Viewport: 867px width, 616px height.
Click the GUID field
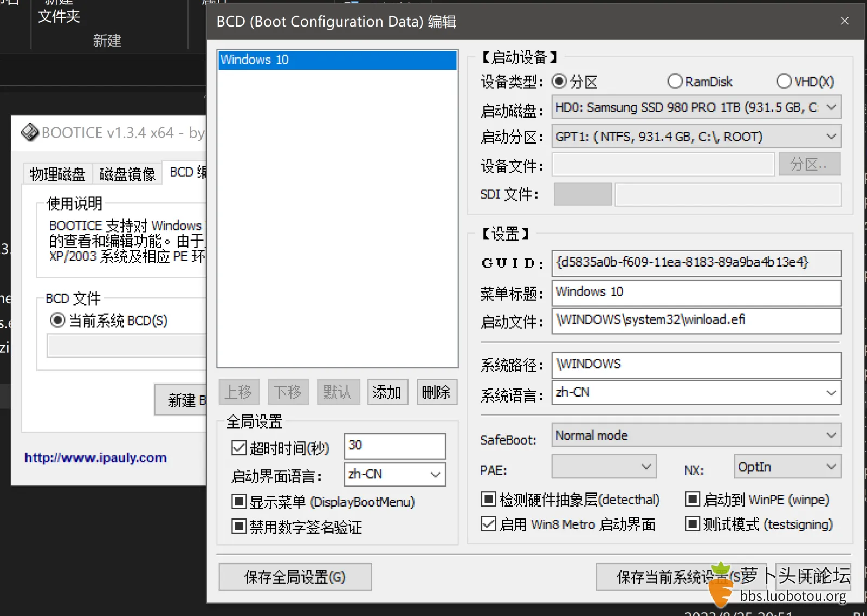pos(696,263)
